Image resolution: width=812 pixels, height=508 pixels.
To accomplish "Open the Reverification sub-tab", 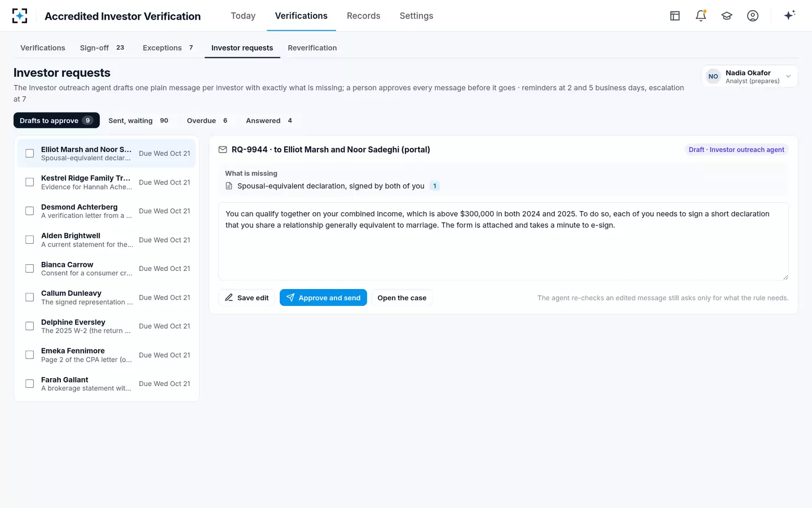I will [x=312, y=48].
